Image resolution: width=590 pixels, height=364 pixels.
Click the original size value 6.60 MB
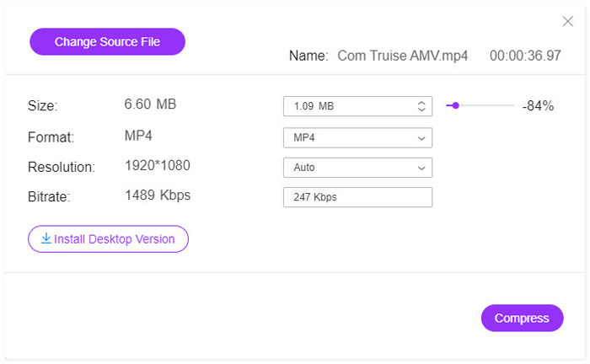coord(150,104)
